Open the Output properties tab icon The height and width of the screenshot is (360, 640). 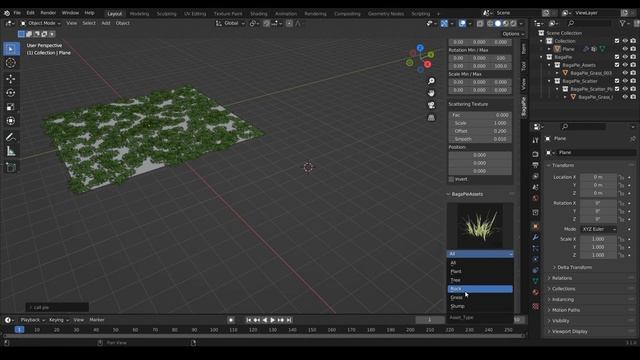point(535,165)
